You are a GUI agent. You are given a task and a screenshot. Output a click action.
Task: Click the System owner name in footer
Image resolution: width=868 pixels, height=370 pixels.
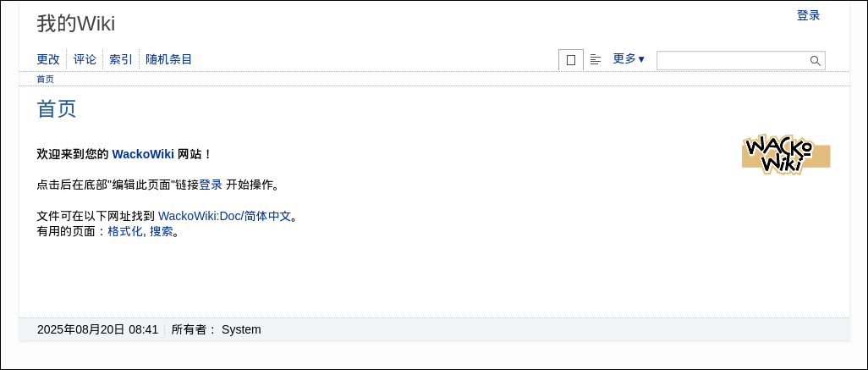pyautogui.click(x=241, y=329)
